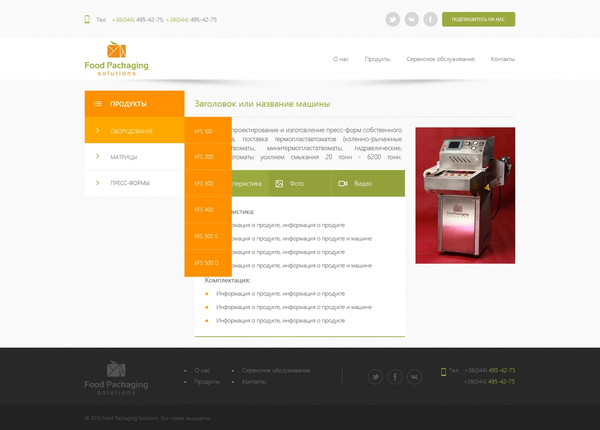Click the footer О нас link
Screen dimensions: 600x430
coord(202,370)
